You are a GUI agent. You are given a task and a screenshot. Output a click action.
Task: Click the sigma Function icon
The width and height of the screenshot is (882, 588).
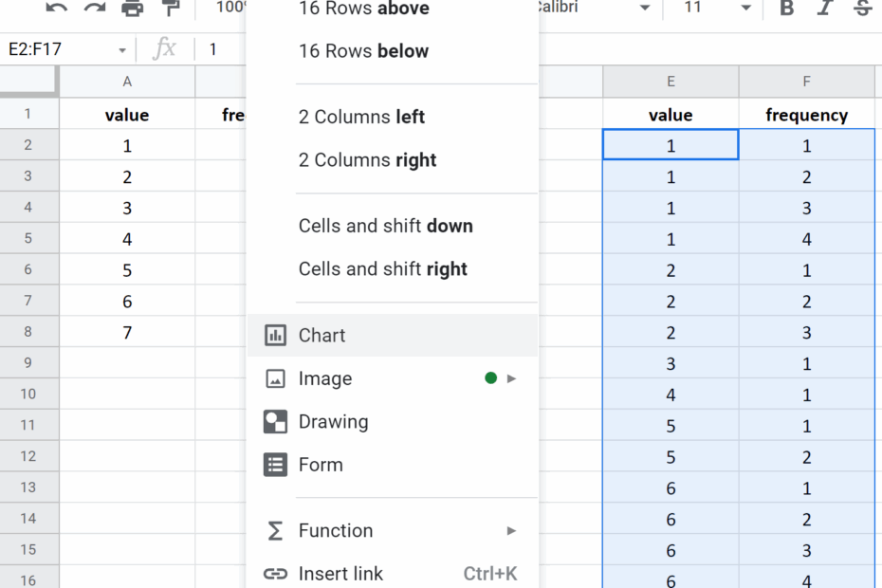pyautogui.click(x=275, y=530)
